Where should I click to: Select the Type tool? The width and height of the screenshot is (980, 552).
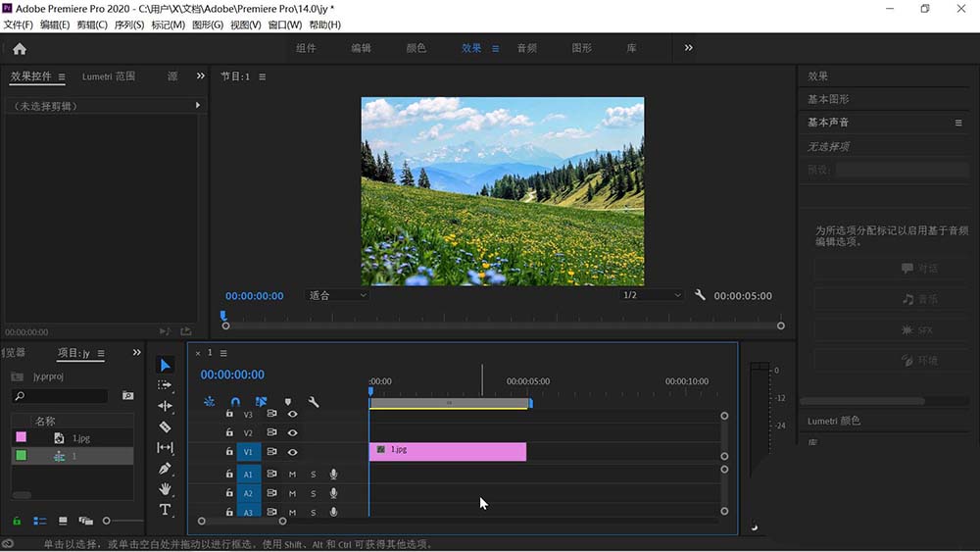(165, 510)
